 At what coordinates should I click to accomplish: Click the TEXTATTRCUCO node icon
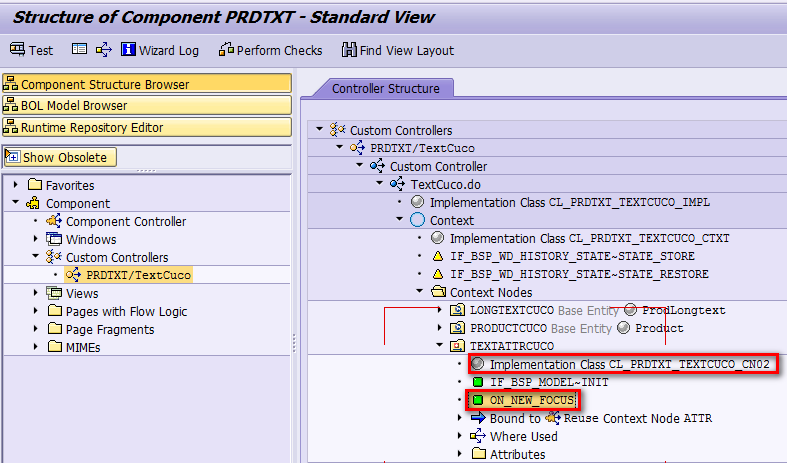[457, 345]
